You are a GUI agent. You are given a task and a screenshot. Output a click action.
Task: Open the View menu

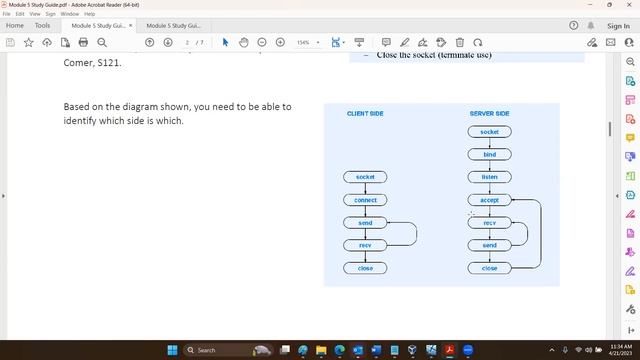click(35, 14)
